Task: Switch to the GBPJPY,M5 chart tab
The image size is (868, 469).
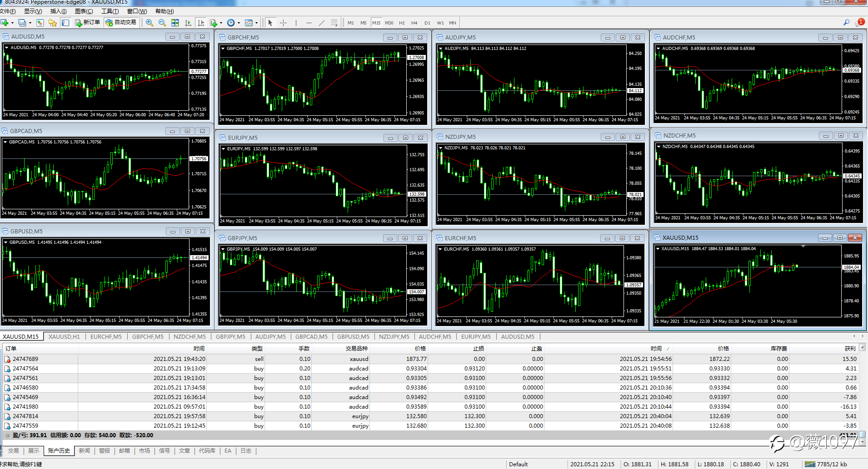Action: click(230, 337)
